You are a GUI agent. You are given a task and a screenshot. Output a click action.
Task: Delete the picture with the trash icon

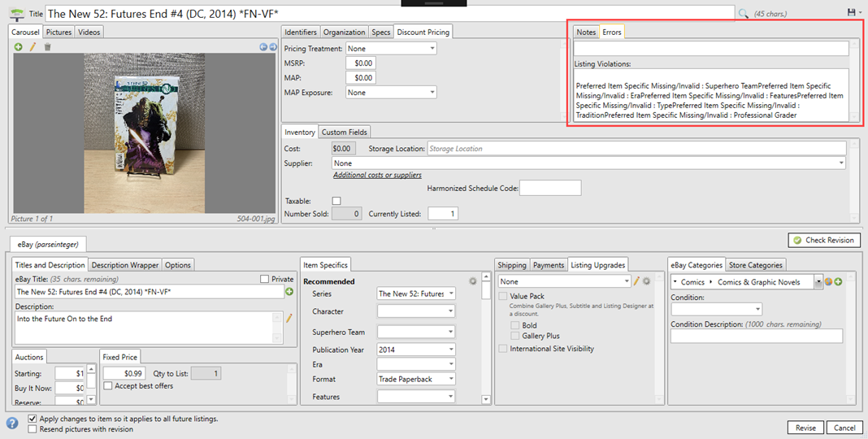point(48,47)
